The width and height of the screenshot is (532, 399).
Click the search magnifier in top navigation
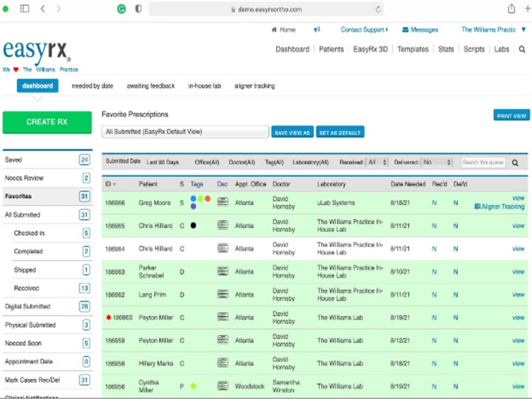522,49
